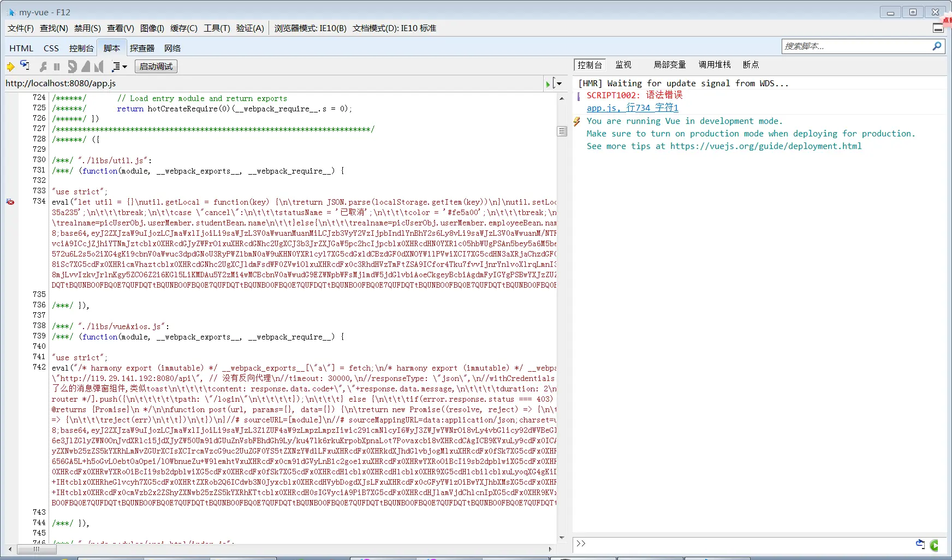
Task: Open 文档模式(D): IE10 标准 menu
Action: [x=395, y=28]
